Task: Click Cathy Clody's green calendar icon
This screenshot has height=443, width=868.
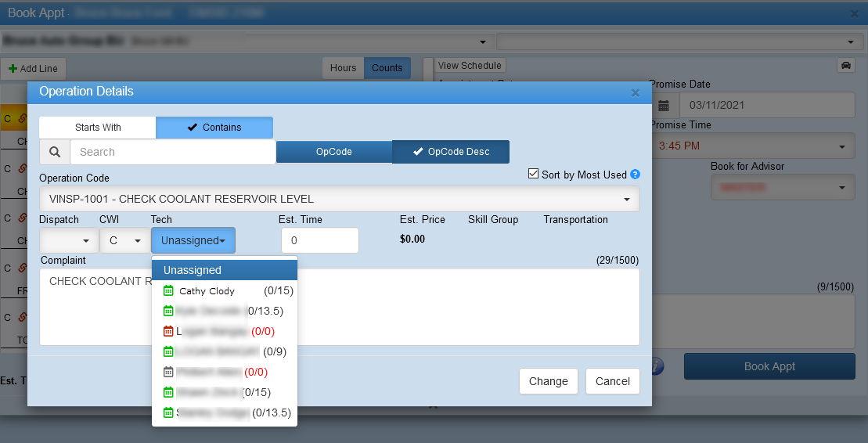Action: tap(168, 290)
